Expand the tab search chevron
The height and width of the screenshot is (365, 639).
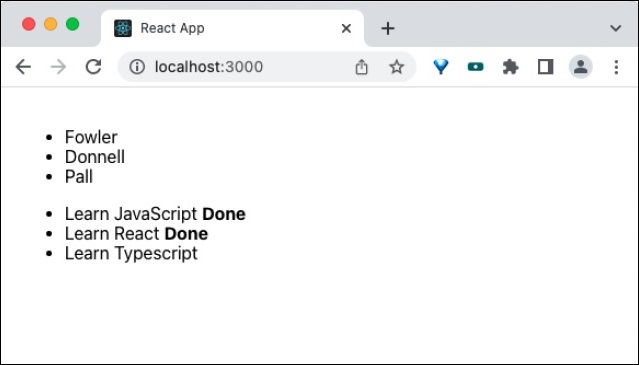(x=615, y=28)
